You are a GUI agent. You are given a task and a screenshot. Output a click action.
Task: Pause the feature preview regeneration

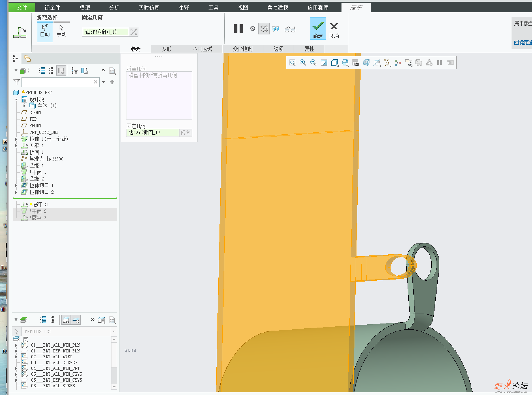click(238, 29)
